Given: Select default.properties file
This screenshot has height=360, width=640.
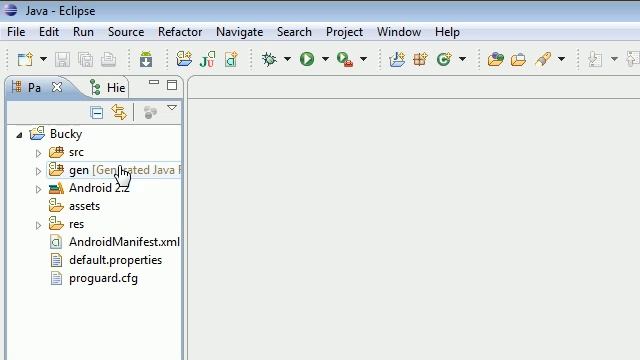Looking at the screenshot, I should [x=106, y=260].
